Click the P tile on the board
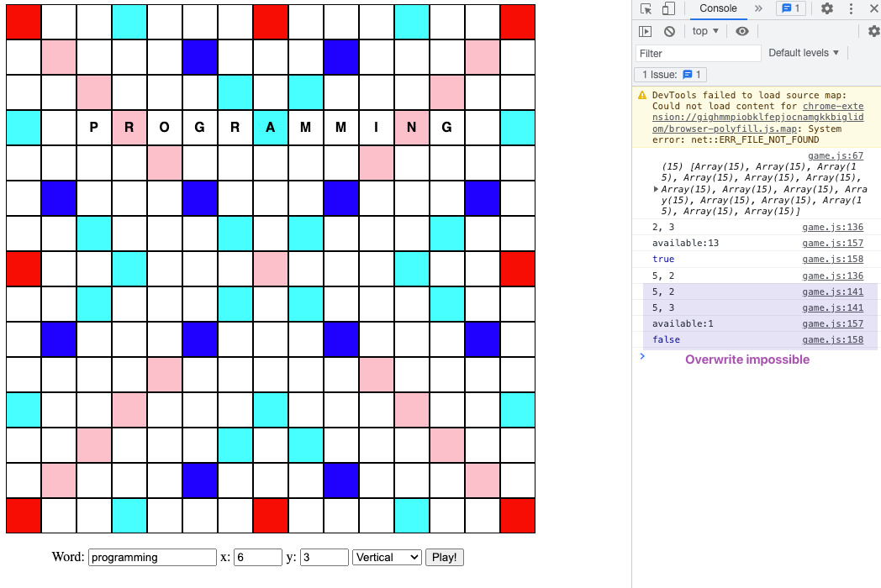Screen dimensions: 881x588 [94, 128]
